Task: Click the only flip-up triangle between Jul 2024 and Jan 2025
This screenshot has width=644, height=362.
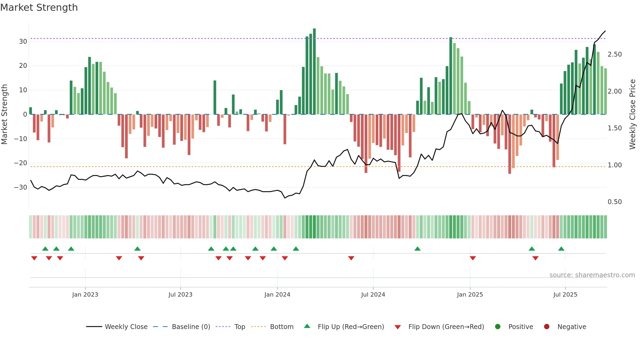Action: point(418,249)
